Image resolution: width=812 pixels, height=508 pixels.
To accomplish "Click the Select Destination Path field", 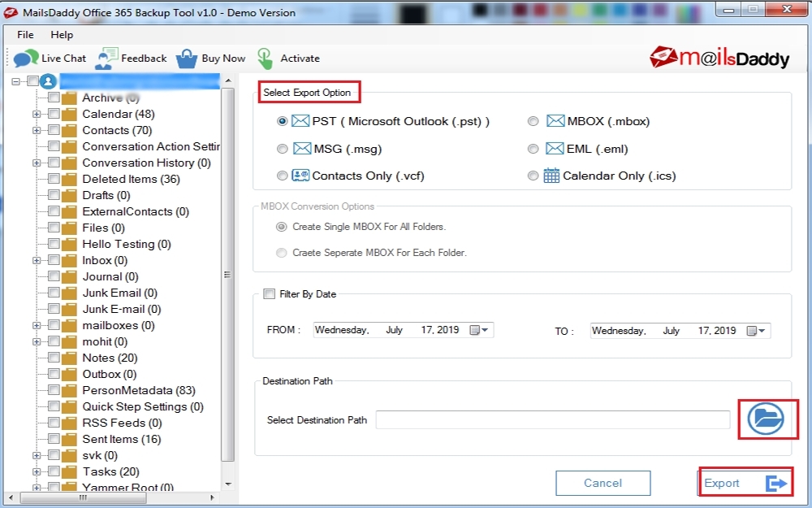I will tap(552, 420).
